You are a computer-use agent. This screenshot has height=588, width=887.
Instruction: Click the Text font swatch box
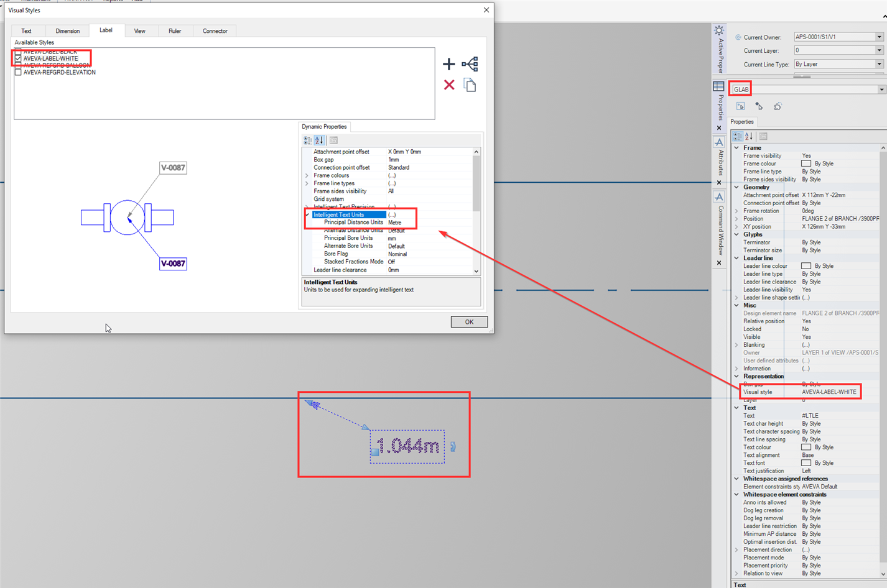click(806, 463)
